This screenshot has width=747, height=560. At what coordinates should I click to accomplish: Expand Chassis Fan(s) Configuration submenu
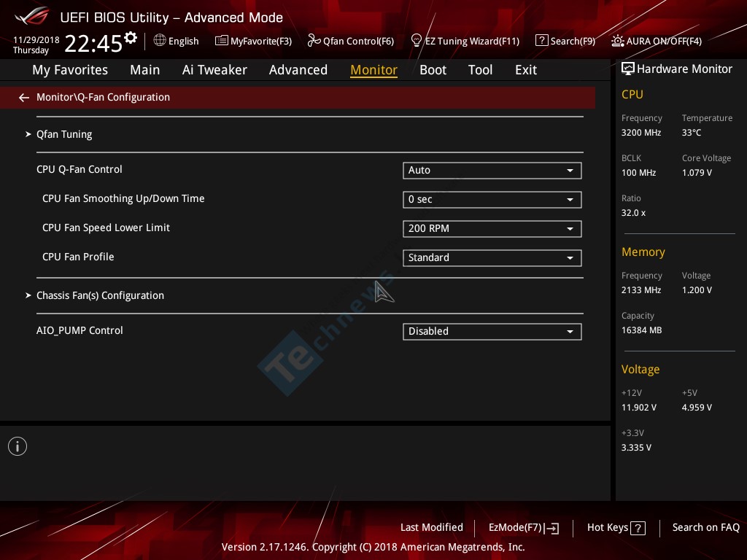(x=100, y=296)
